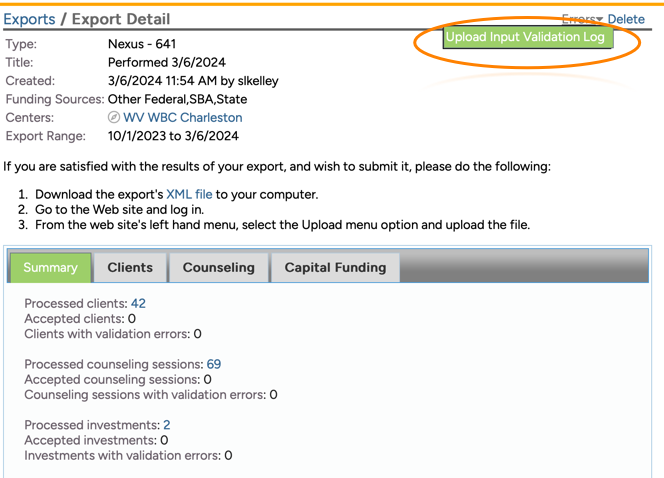View the 2 processed investments
The height and width of the screenshot is (478, 664).
pyautogui.click(x=166, y=425)
